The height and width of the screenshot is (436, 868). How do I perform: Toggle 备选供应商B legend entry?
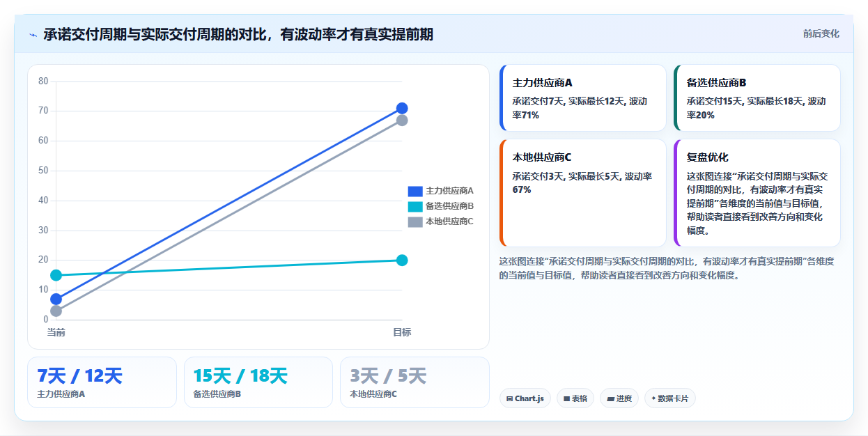coord(440,206)
